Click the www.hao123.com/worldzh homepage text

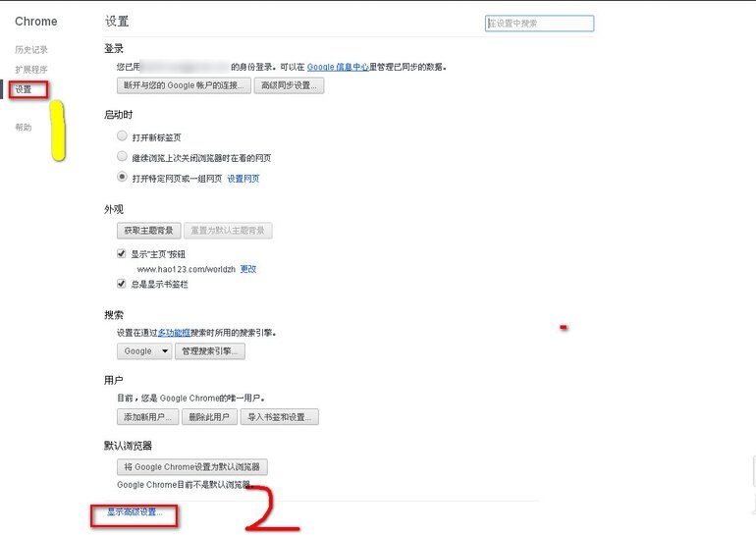tap(187, 269)
